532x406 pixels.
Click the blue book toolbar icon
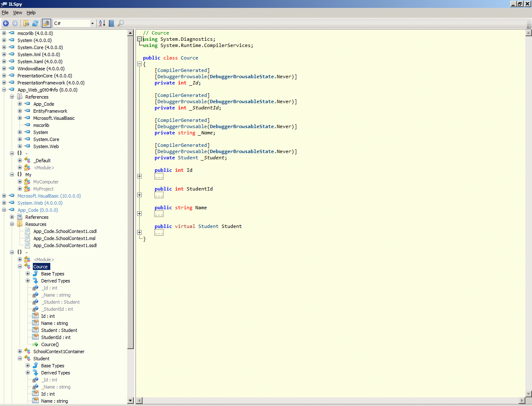[x=111, y=23]
